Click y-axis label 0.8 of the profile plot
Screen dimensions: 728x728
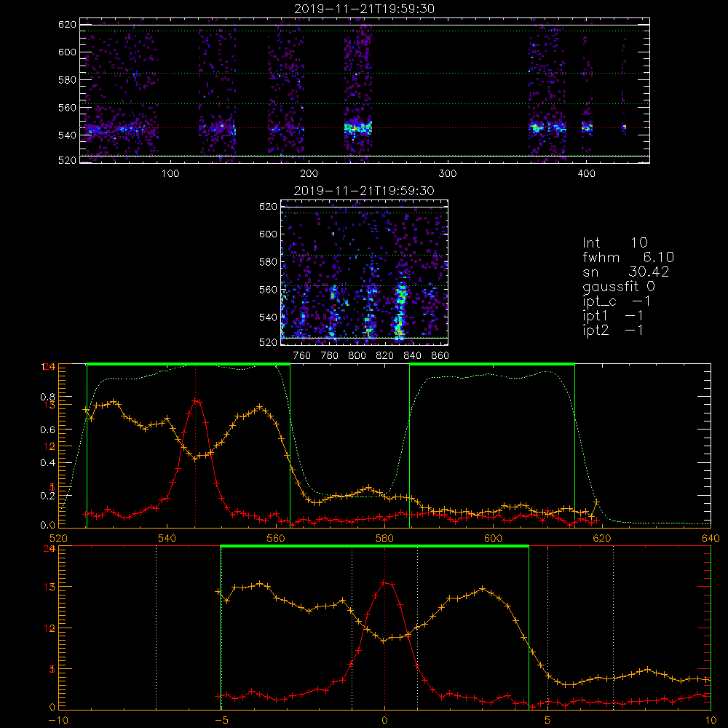click(48, 397)
